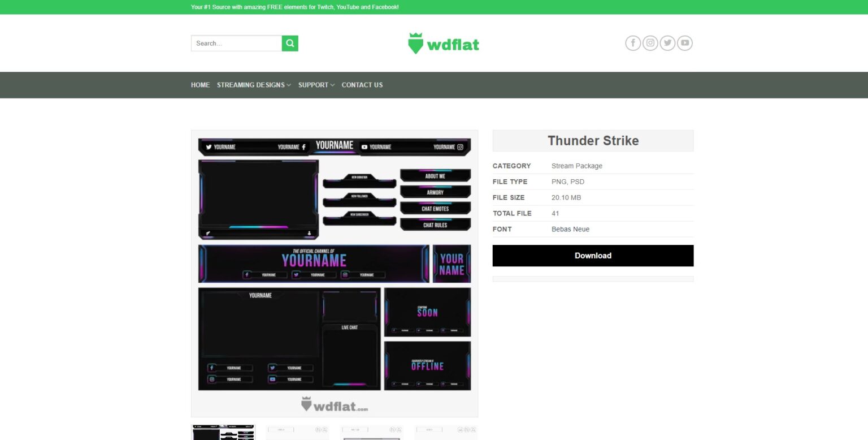Screen dimensions: 868x440
Task: Open the Facebook social page icon
Action: [x=633, y=43]
